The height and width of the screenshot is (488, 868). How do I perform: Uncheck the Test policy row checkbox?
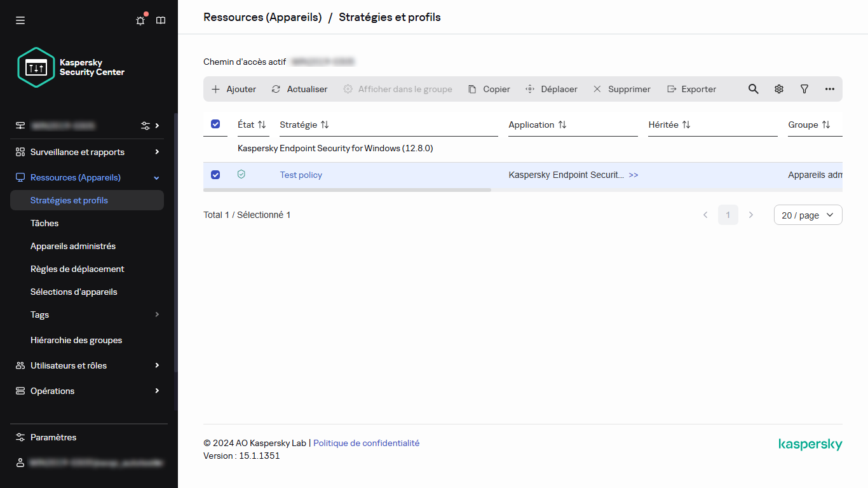point(215,175)
